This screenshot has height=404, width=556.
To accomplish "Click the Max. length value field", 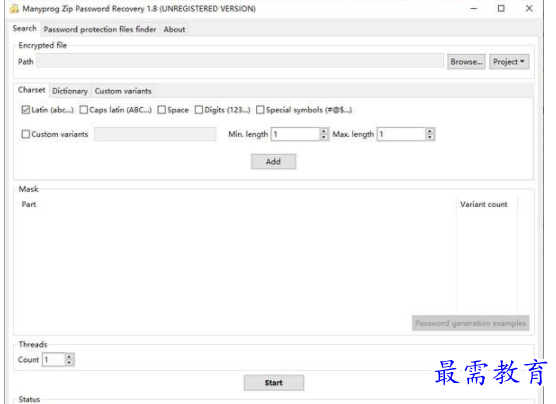I will pos(401,134).
